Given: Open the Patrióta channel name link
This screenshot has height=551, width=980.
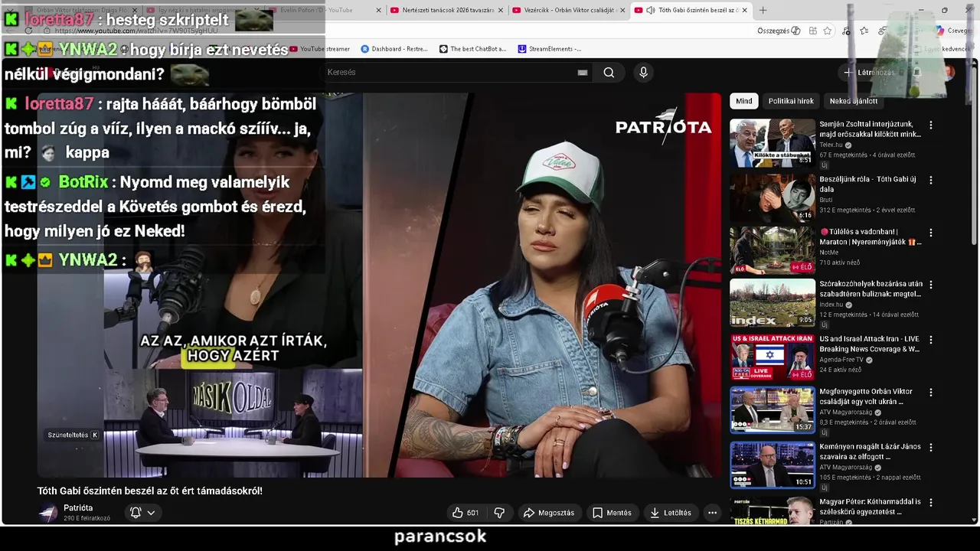Looking at the screenshot, I should (78, 508).
